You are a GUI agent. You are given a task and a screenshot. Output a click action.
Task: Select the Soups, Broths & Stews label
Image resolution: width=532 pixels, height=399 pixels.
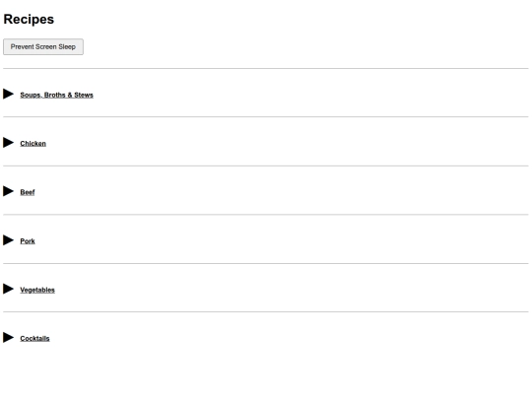(57, 95)
